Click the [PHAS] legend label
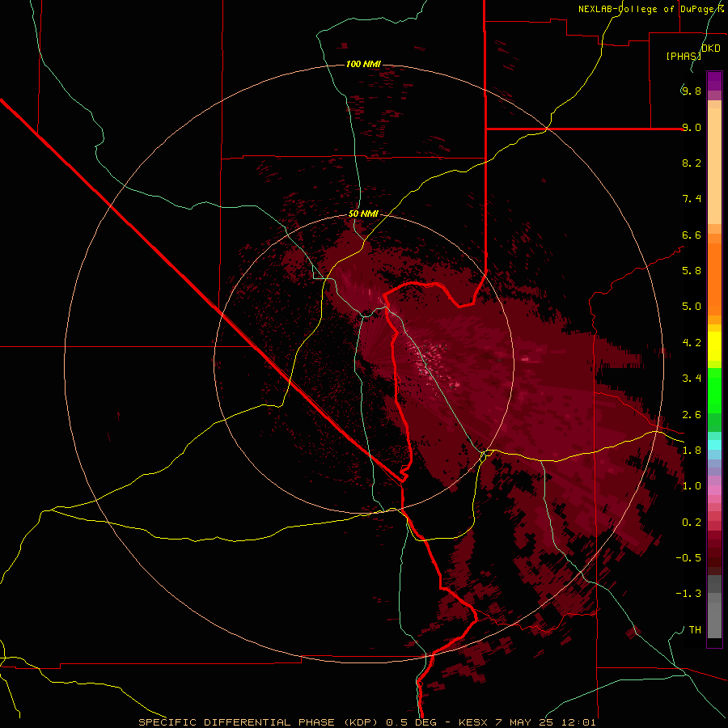Screen dimensions: 728x728 [684, 56]
